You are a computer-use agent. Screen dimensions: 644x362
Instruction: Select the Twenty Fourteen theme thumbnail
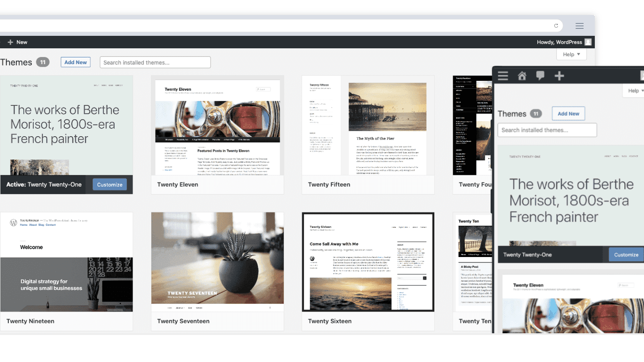473,125
